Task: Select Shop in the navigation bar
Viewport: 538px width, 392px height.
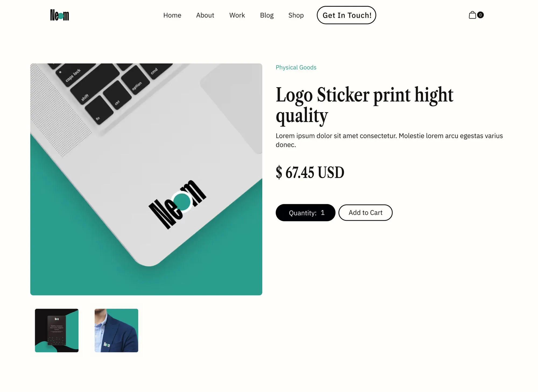Action: click(296, 15)
